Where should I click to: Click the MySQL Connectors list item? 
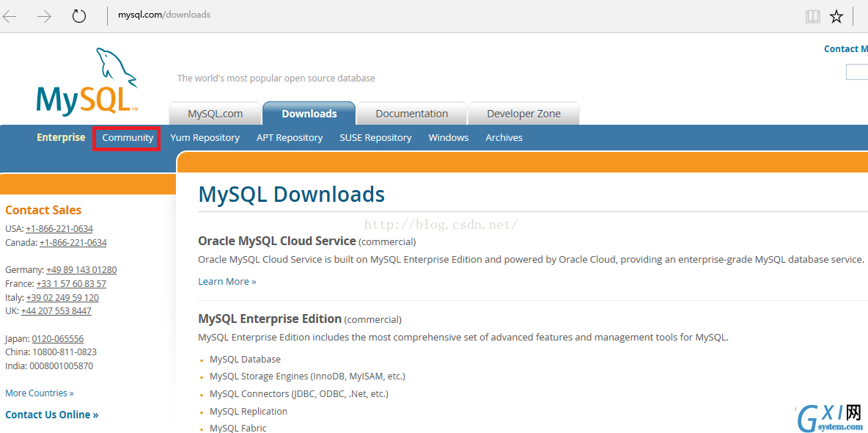coord(299,394)
